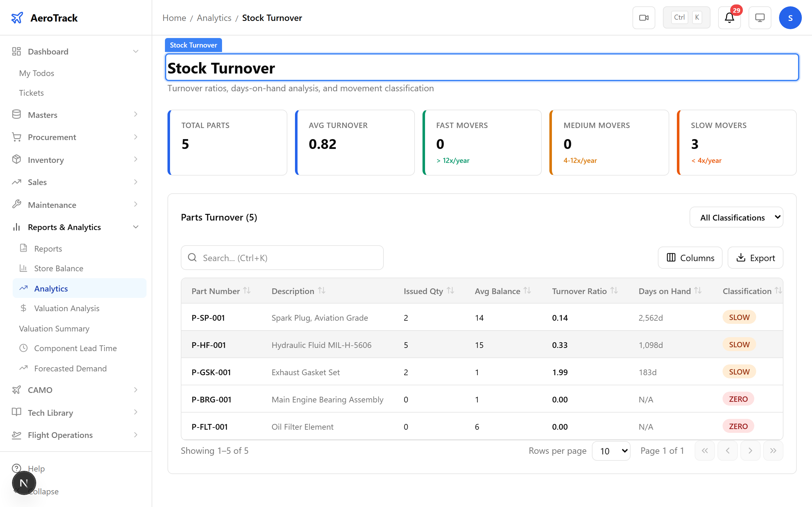
Task: Click the user avatar S icon
Action: pyautogui.click(x=790, y=18)
